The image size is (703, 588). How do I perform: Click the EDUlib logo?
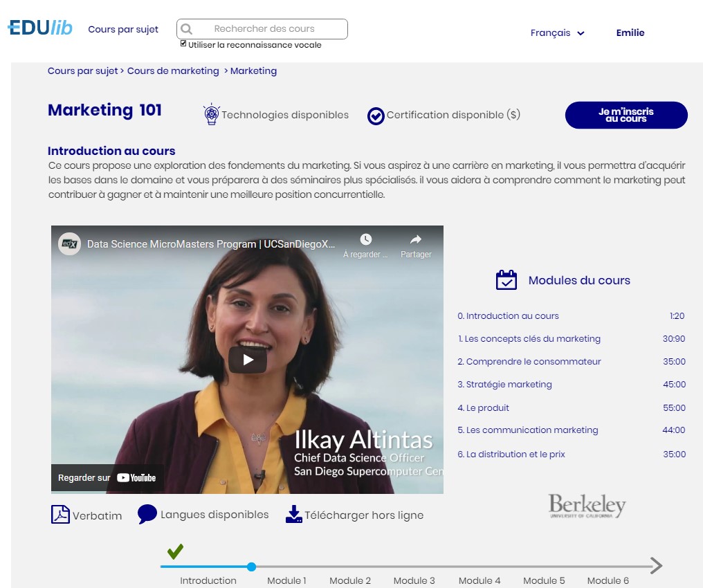click(x=40, y=28)
